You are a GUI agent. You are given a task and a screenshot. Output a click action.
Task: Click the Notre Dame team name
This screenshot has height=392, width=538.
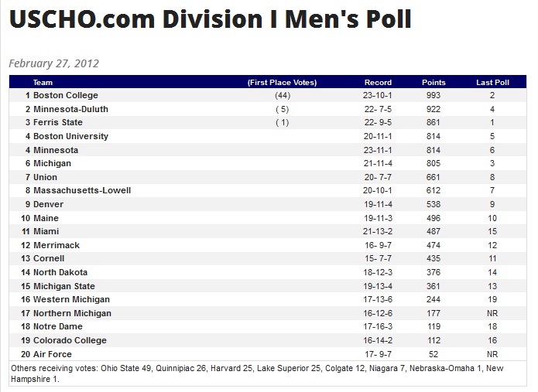coord(58,326)
